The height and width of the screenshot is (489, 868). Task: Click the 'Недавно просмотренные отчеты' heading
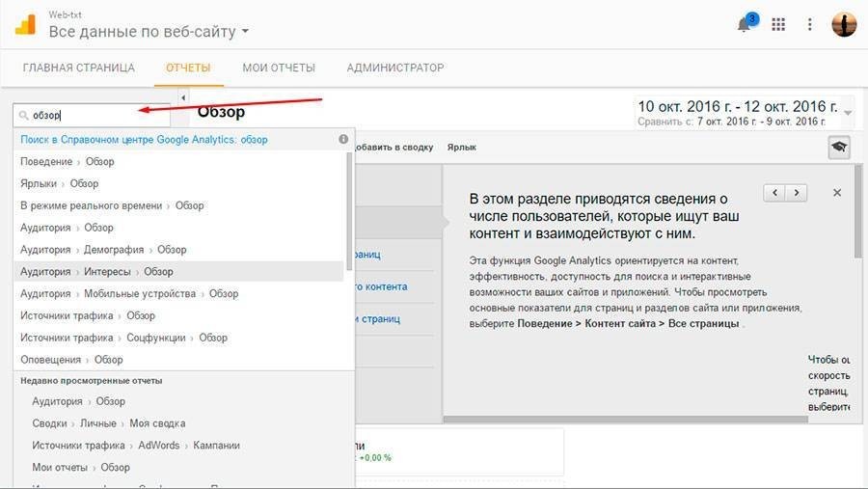click(x=92, y=381)
